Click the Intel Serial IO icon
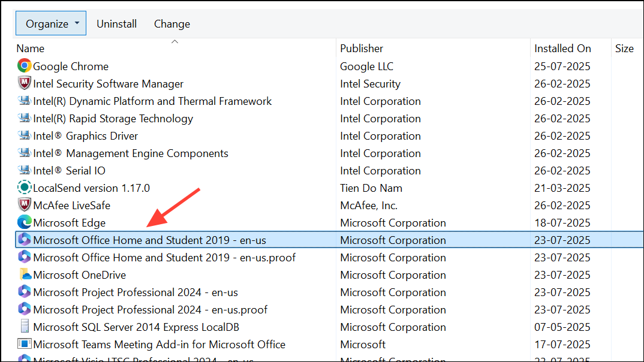This screenshot has height=362, width=644. pos(24,170)
